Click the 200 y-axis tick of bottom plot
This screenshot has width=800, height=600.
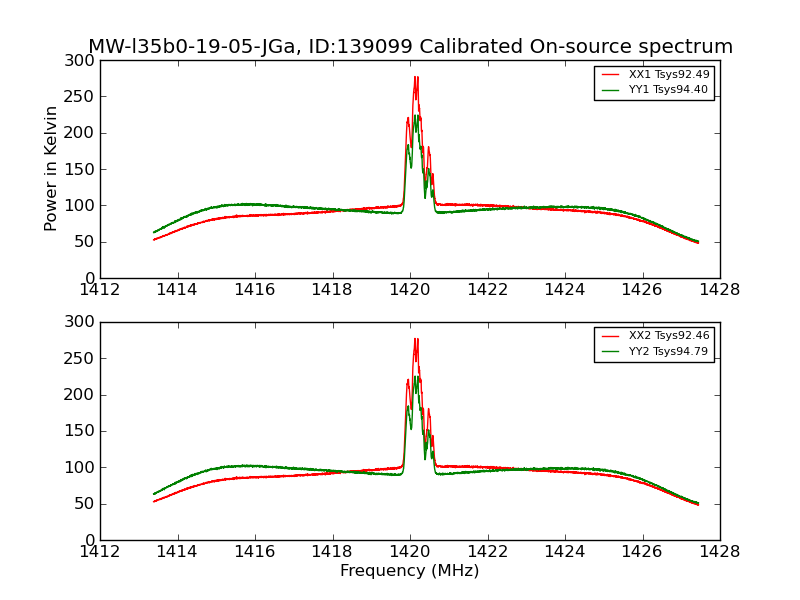tap(79, 395)
